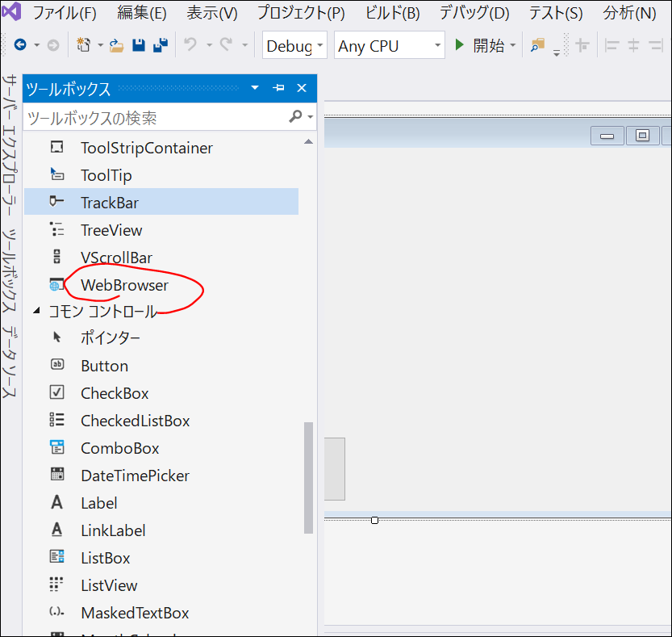The image size is (672, 637).
Task: Open the 開始 button dropdown arrow
Action: [x=513, y=45]
